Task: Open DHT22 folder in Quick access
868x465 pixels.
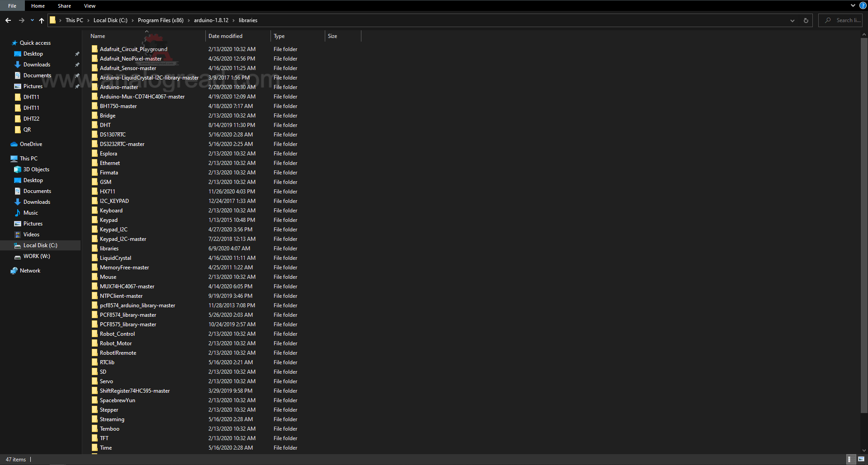Action: pyautogui.click(x=31, y=119)
